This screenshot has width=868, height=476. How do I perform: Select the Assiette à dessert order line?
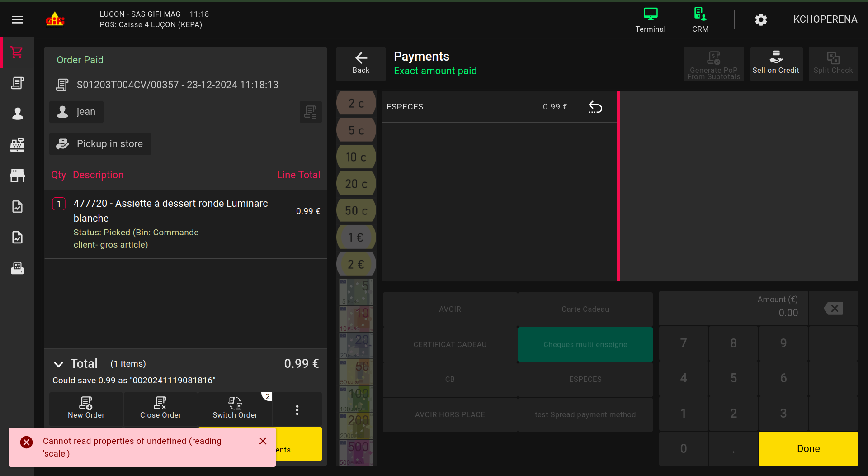[x=185, y=224]
